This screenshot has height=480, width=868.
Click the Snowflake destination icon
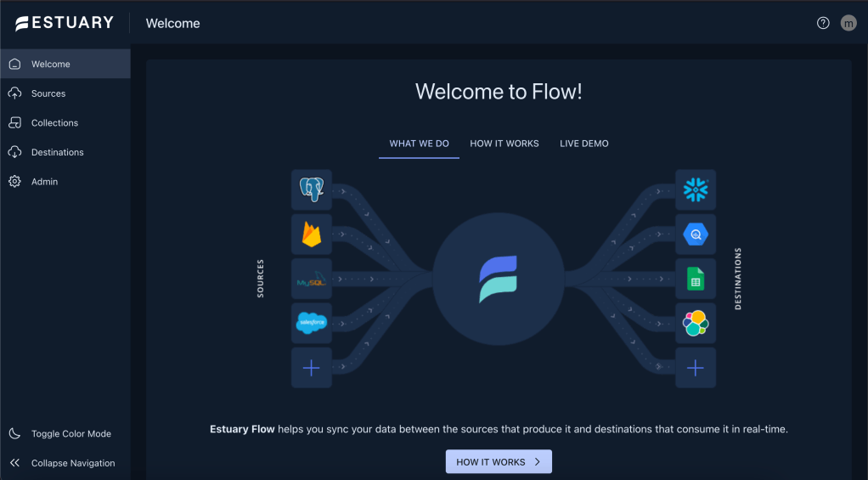pyautogui.click(x=696, y=189)
